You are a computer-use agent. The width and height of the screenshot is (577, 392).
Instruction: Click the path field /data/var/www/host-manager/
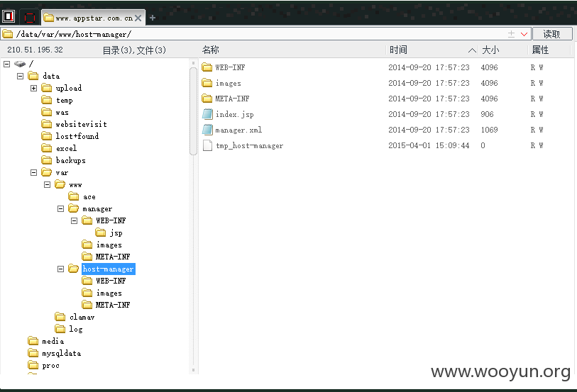pyautogui.click(x=265, y=34)
